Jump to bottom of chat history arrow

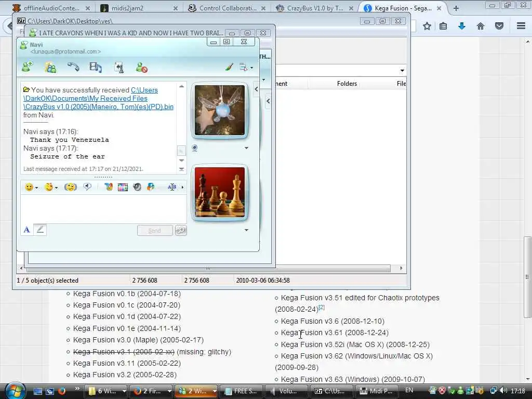pyautogui.click(x=181, y=169)
